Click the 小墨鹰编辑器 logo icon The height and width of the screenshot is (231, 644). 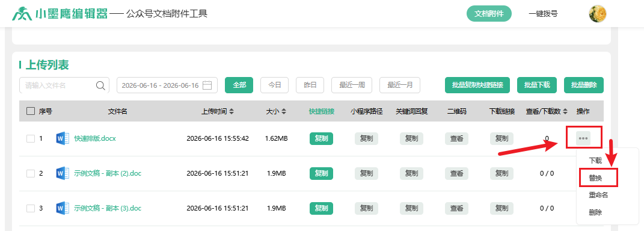(x=22, y=14)
